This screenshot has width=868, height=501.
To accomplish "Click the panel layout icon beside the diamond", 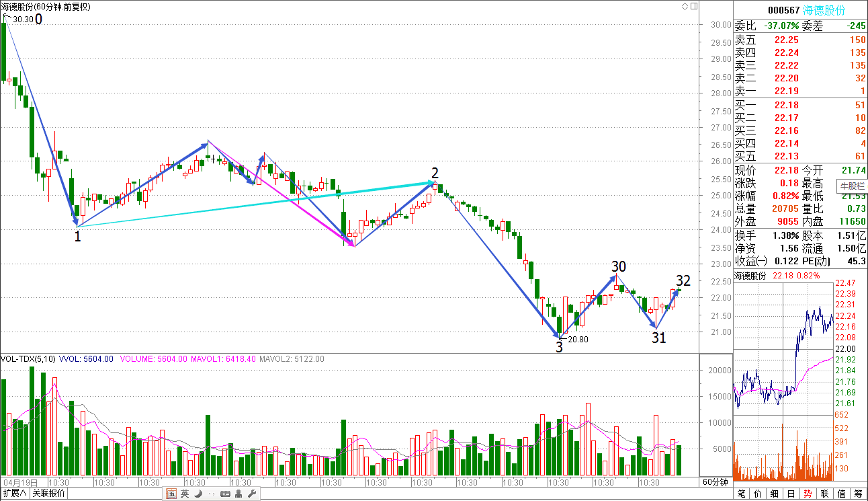I will click(x=694, y=6).
